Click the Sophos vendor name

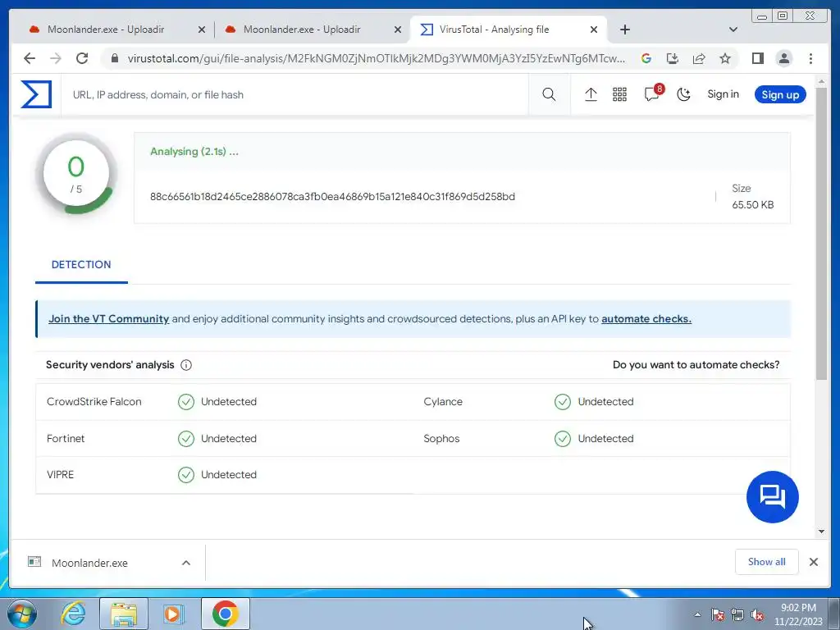click(x=441, y=439)
